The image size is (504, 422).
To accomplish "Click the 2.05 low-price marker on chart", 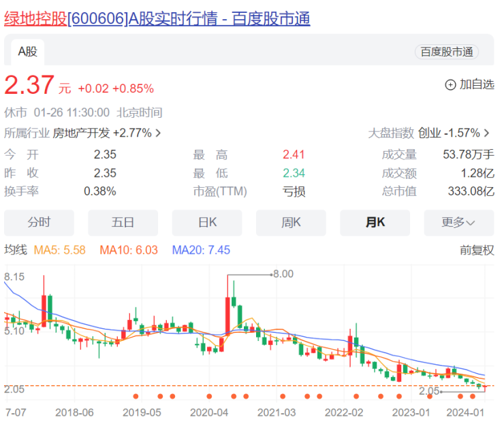I will [429, 391].
